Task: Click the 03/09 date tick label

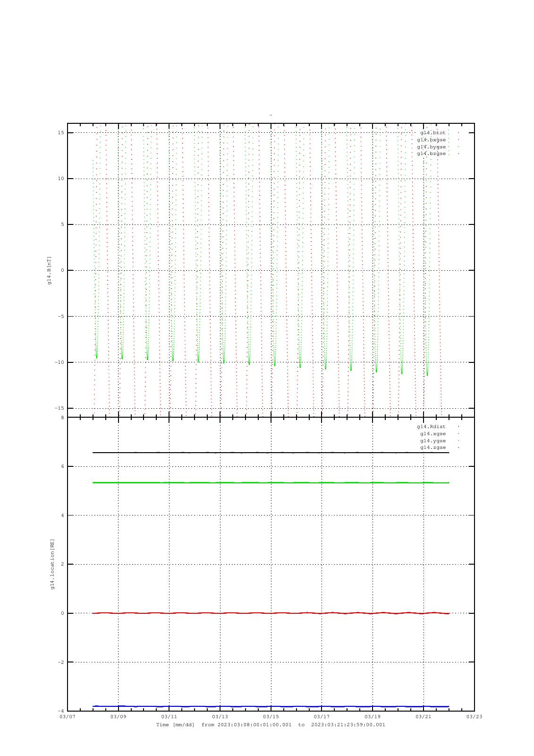Action: coord(119,717)
